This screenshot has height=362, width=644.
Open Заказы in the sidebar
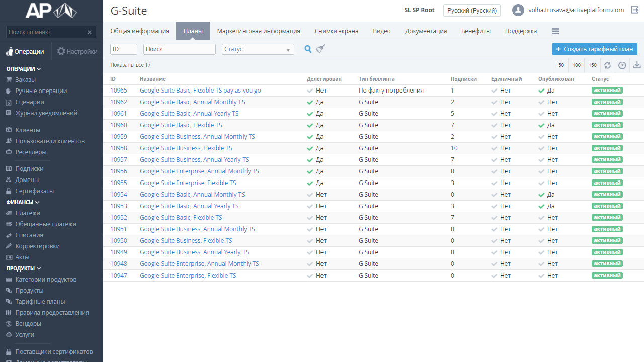25,80
